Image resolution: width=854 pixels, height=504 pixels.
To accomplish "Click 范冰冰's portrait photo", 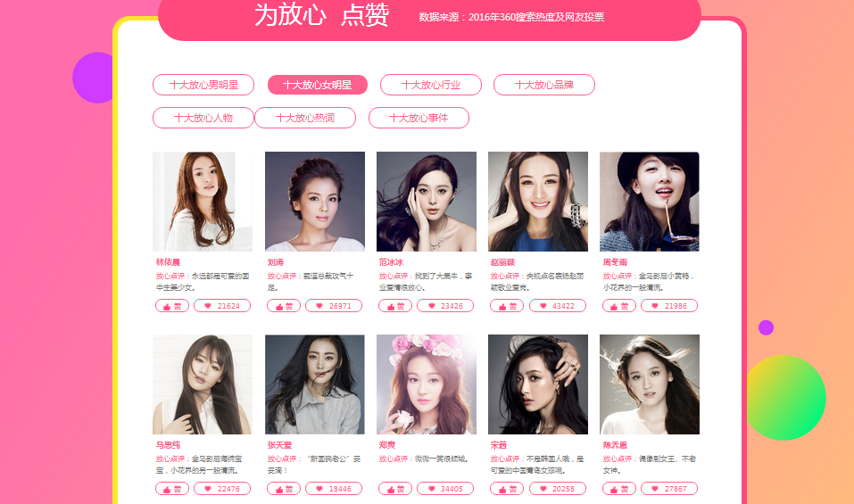I will pyautogui.click(x=427, y=202).
